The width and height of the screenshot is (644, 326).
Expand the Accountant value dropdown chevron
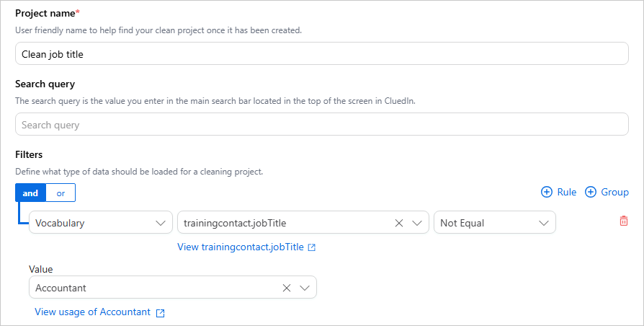click(x=305, y=288)
